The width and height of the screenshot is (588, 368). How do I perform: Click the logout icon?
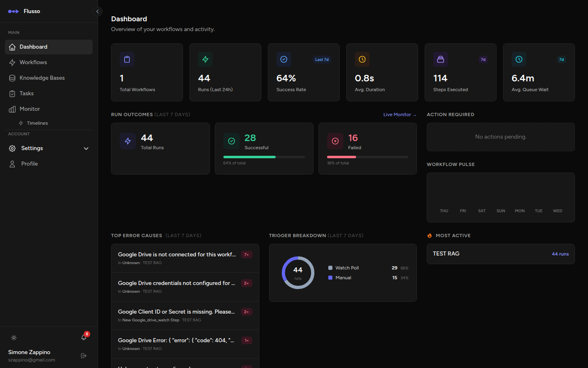coord(84,356)
